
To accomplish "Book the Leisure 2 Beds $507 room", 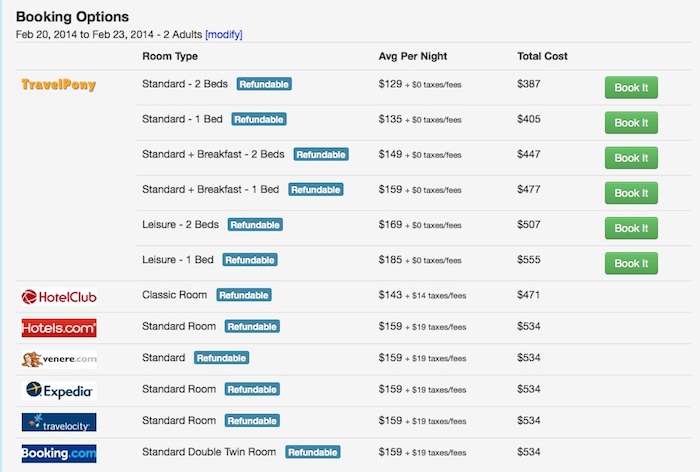I will click(x=631, y=228).
